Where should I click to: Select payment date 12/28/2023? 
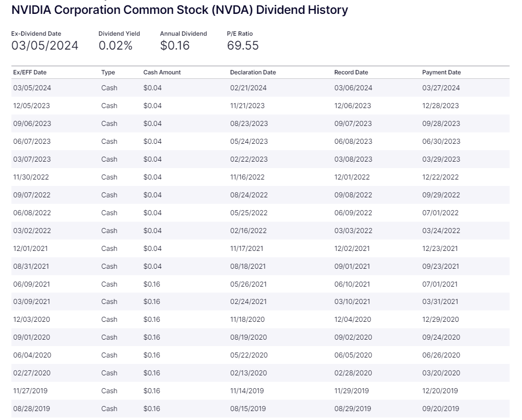pos(441,106)
